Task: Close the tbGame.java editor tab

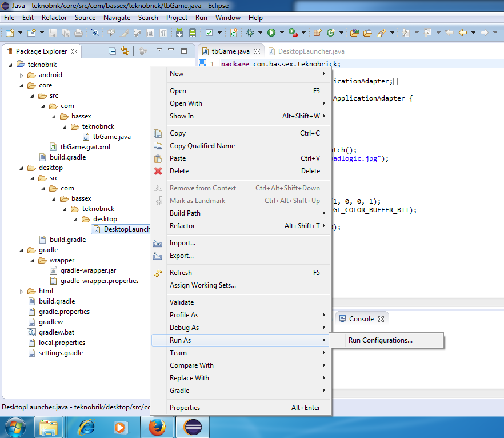Action: click(257, 51)
